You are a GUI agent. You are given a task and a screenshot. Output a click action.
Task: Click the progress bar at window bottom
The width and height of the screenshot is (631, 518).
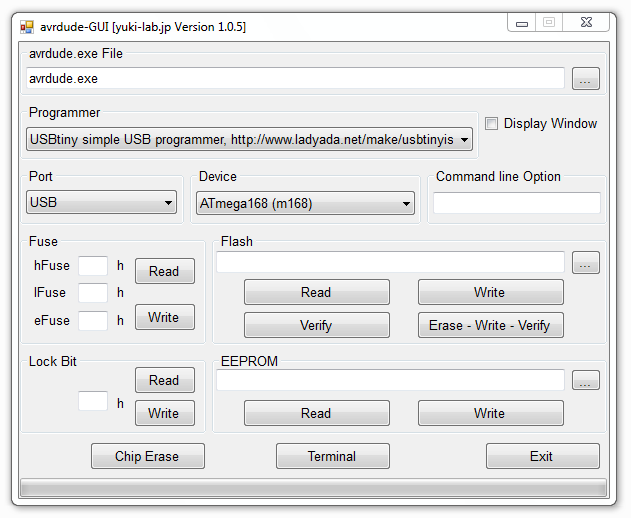(313, 489)
